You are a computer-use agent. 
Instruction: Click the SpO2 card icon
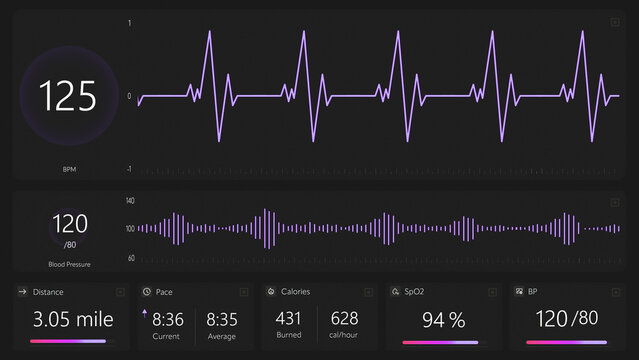pos(395,292)
